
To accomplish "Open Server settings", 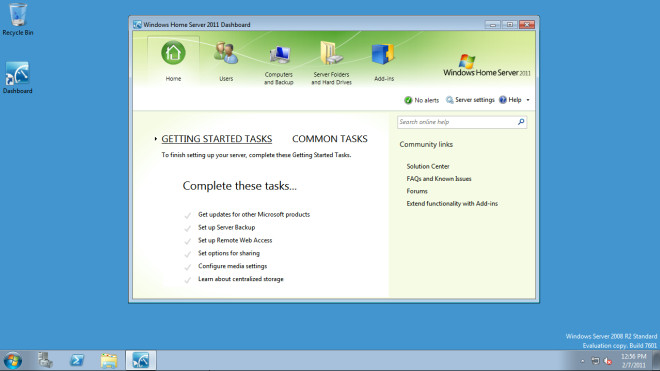I will [x=470, y=100].
